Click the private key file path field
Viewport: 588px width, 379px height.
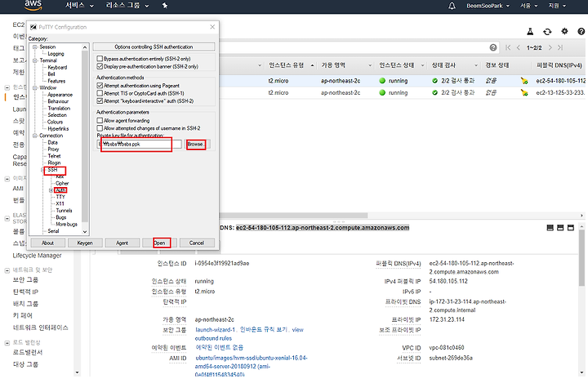pos(140,144)
